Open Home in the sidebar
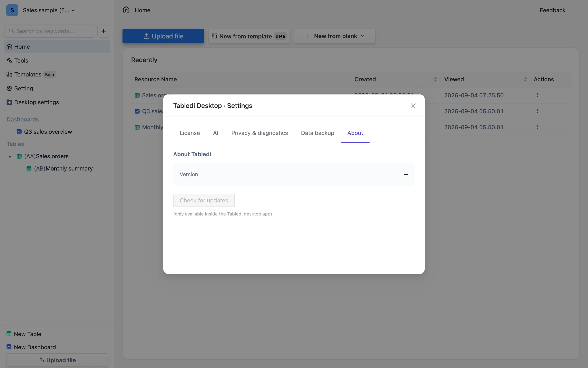The image size is (588, 368). point(57,46)
